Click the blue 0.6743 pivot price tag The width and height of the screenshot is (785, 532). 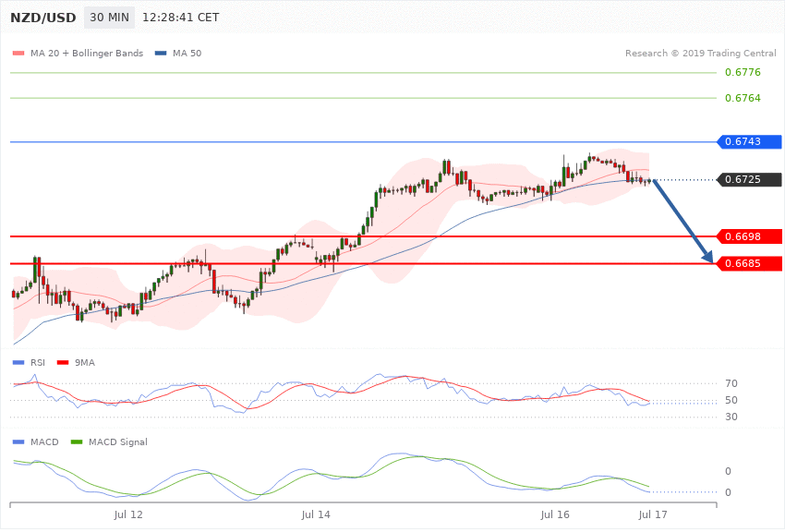click(750, 141)
